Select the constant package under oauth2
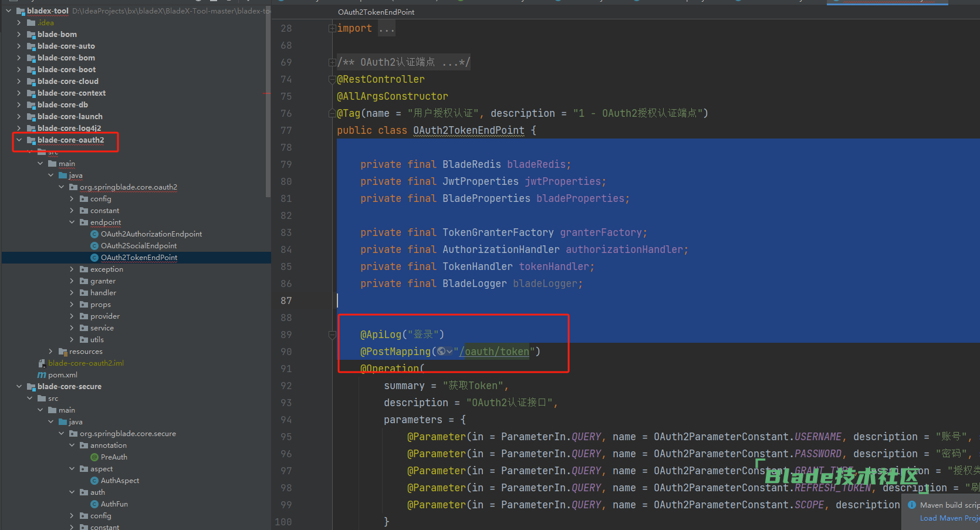 tap(104, 211)
